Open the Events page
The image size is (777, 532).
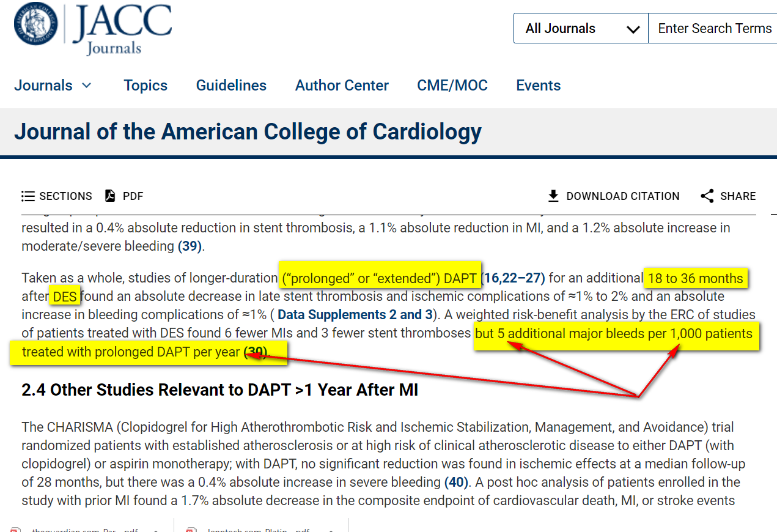coord(539,86)
